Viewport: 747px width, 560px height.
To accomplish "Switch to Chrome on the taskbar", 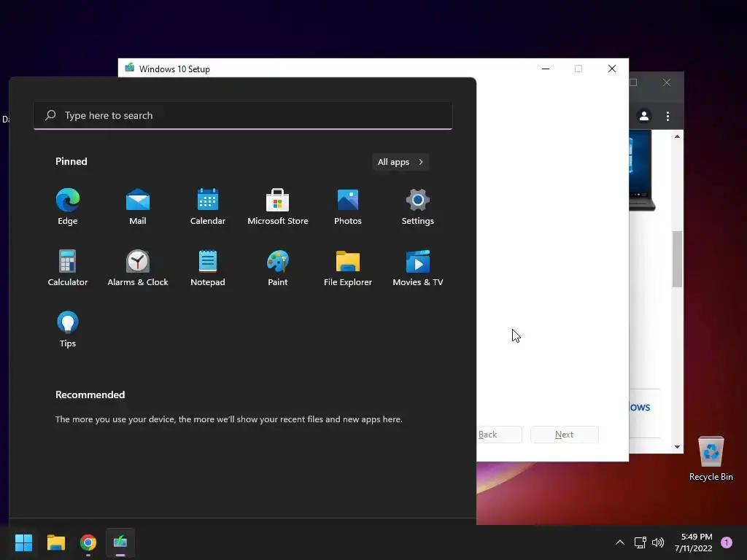I will click(x=88, y=542).
